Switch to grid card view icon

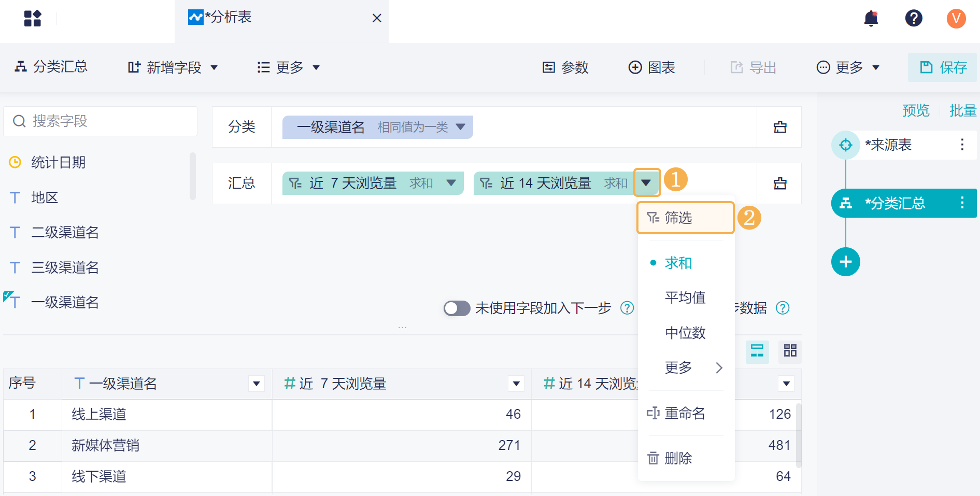point(790,351)
